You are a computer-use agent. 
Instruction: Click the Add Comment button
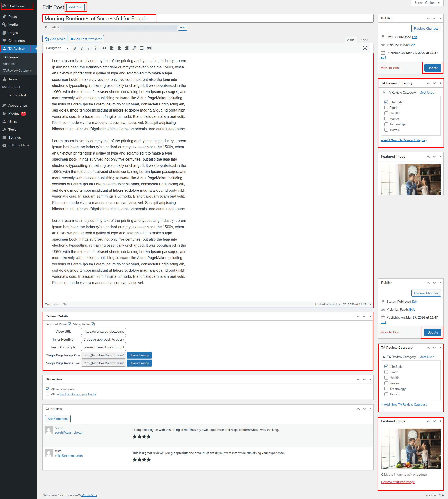pos(58,419)
